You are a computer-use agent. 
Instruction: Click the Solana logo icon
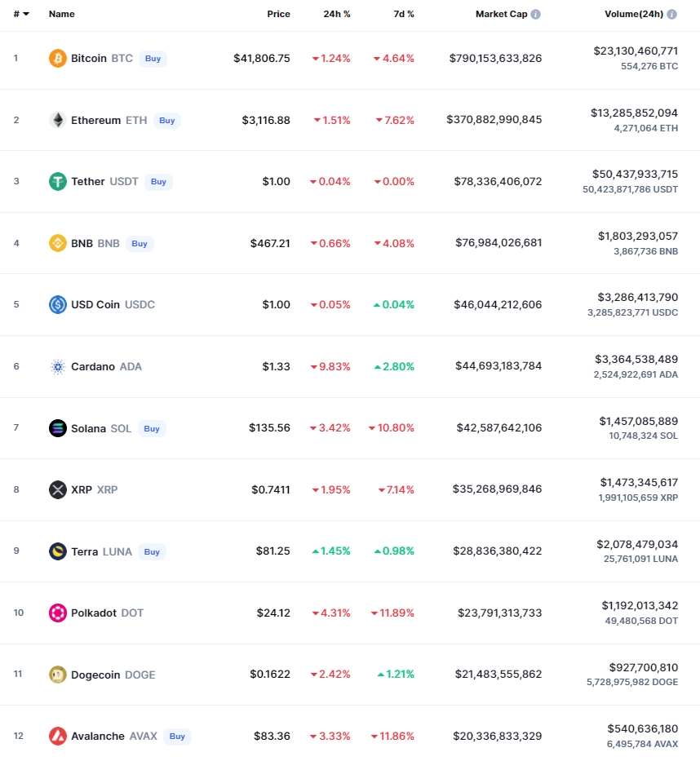tap(58, 428)
